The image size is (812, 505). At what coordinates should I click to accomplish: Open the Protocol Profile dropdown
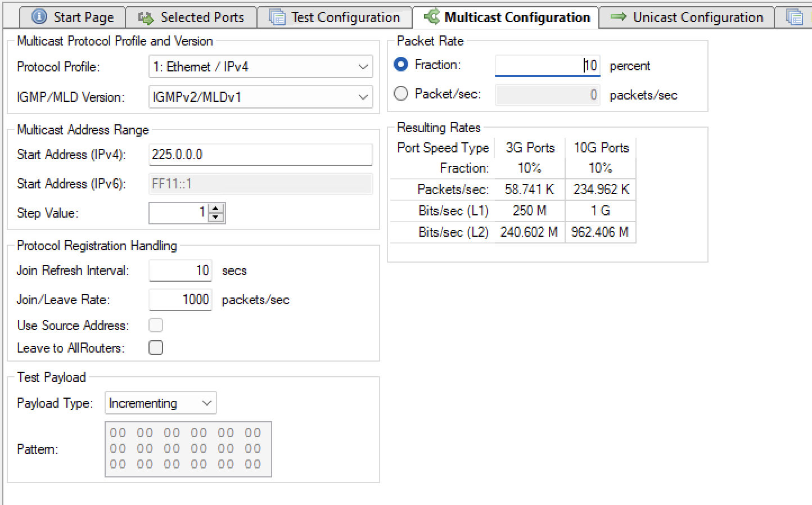click(363, 66)
